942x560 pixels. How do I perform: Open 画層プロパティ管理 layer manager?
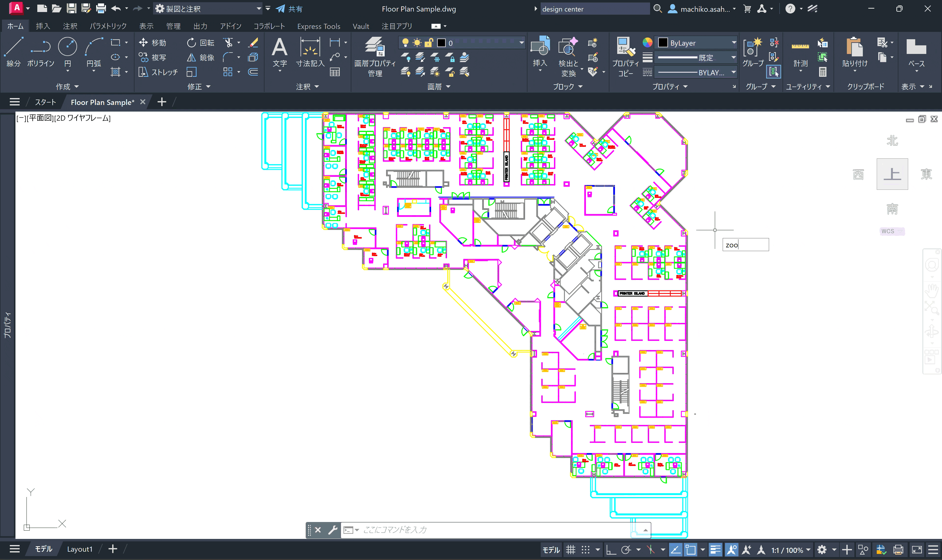tap(375, 57)
